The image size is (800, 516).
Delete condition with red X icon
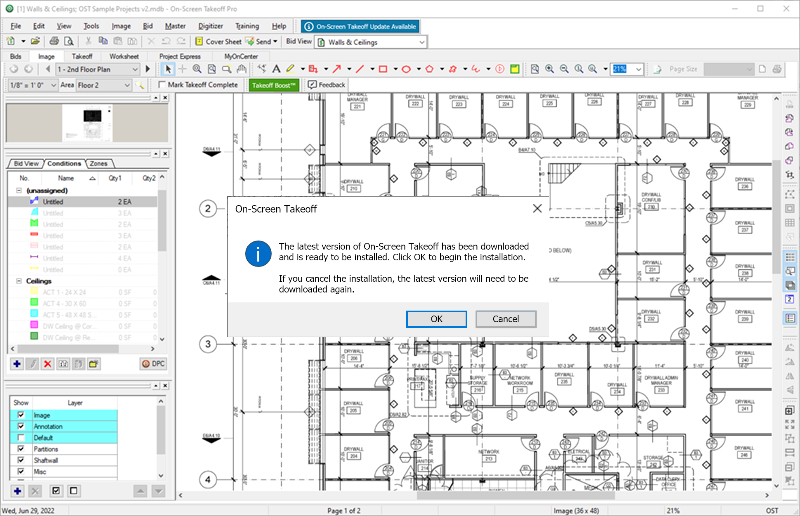[47, 363]
